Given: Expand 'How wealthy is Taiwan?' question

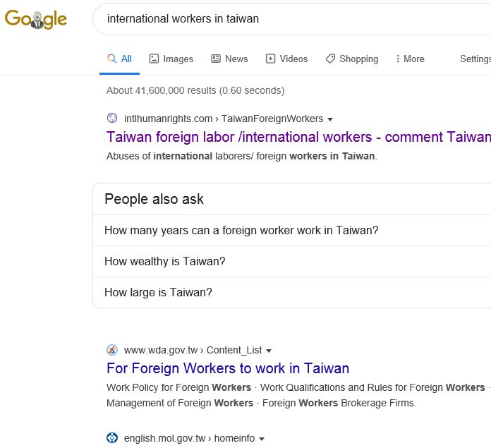Looking at the screenshot, I should 165,262.
